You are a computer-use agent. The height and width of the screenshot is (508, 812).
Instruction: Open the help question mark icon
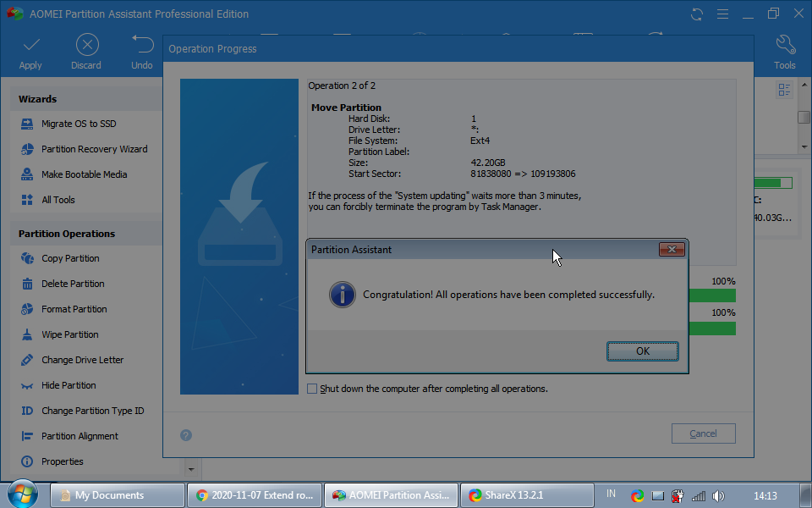pos(186,435)
